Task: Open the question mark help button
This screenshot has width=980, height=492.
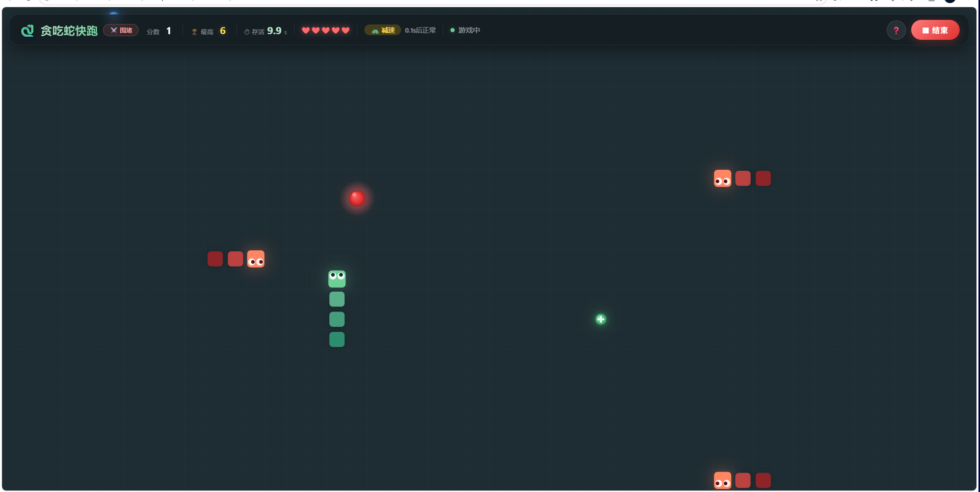Action: (896, 30)
